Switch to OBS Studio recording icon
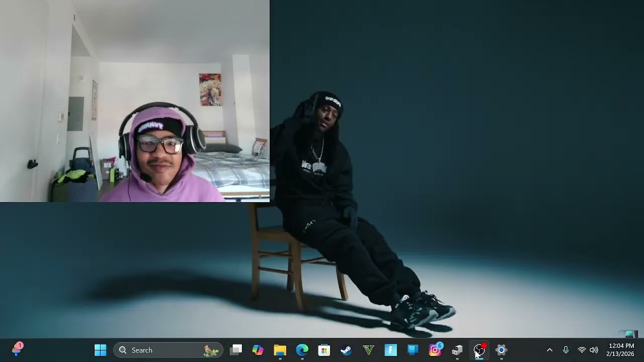Image resolution: width=644 pixels, height=362 pixels. (x=479, y=350)
